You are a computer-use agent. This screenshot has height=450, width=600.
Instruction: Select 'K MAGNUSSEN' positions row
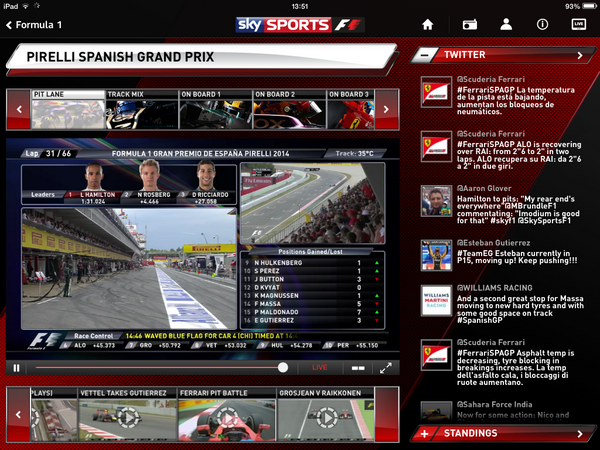[x=312, y=296]
